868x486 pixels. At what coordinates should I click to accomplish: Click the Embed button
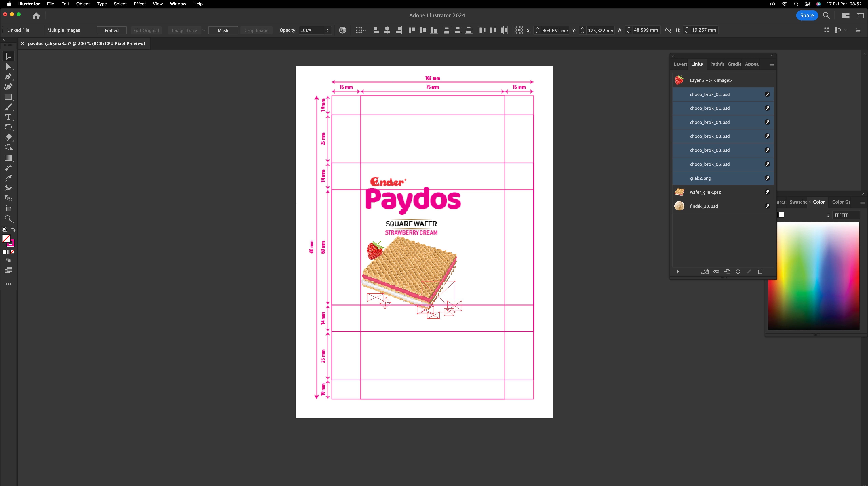112,30
